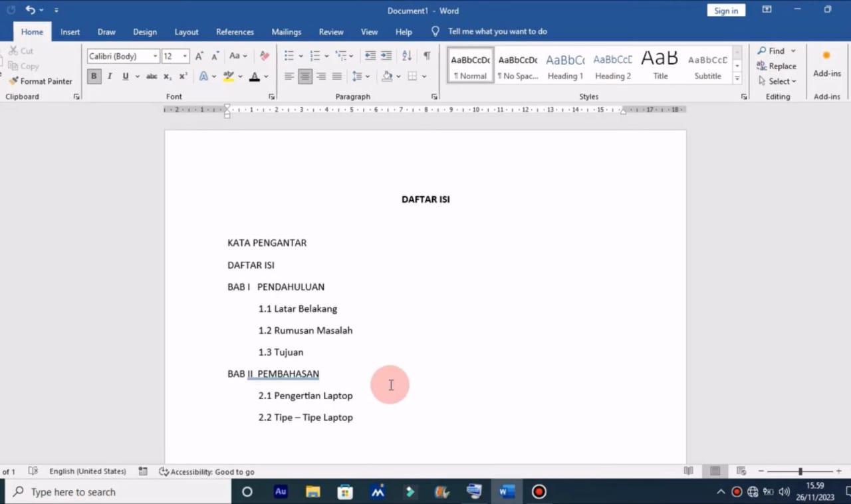Enable Center alignment
The image size is (851, 504).
tap(305, 76)
